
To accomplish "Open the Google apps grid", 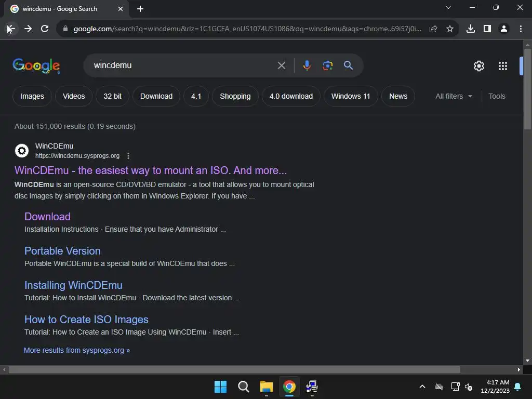I will point(503,66).
